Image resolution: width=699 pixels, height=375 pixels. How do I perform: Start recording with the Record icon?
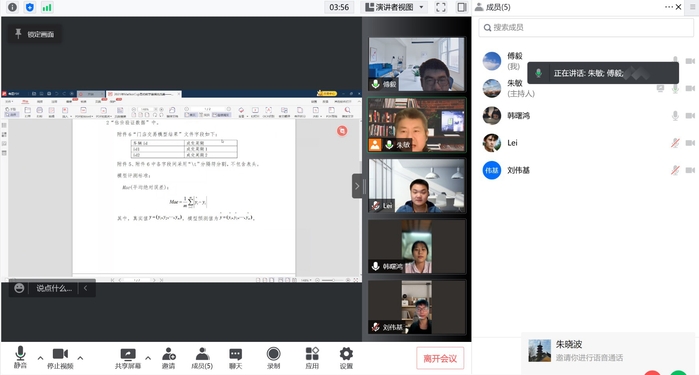tap(273, 358)
